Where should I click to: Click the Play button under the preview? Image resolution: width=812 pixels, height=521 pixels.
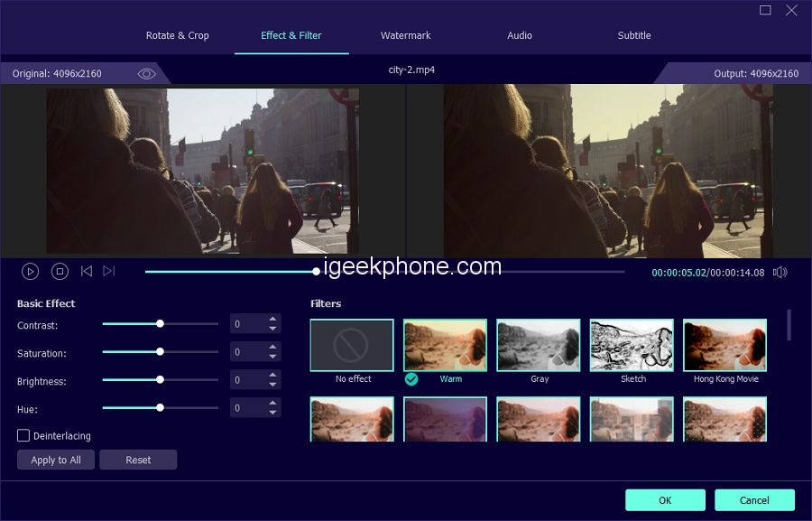pyautogui.click(x=30, y=271)
